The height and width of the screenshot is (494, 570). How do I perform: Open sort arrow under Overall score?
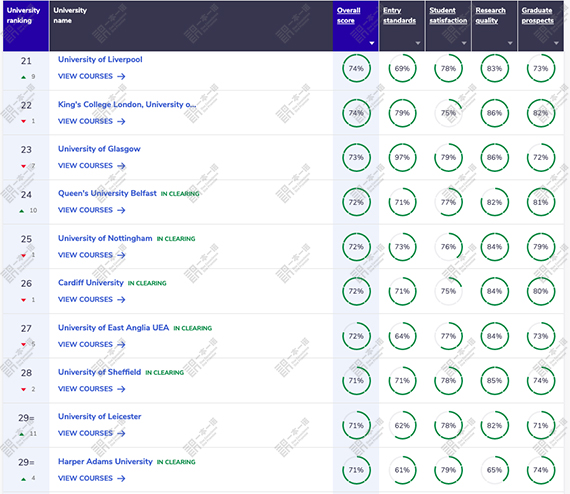click(372, 43)
